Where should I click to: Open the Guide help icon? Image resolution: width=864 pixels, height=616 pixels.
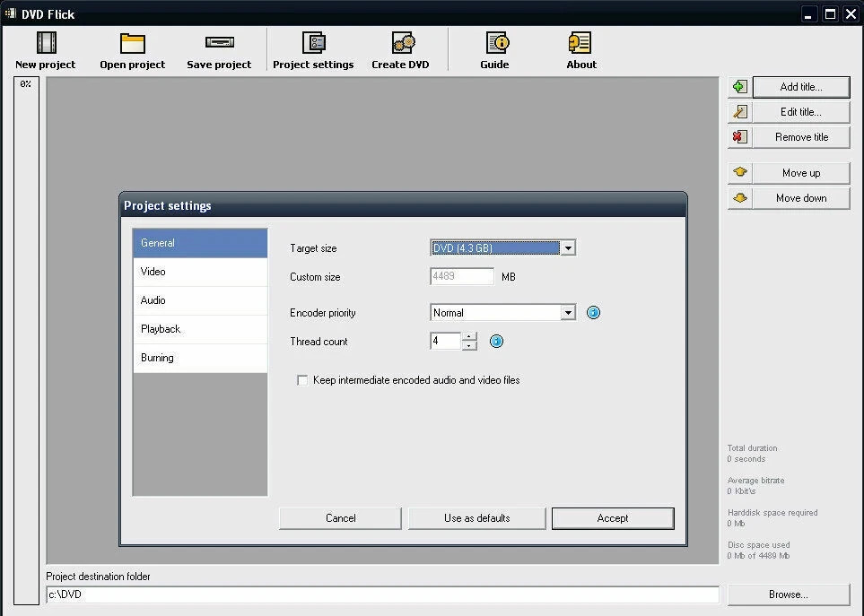click(494, 48)
